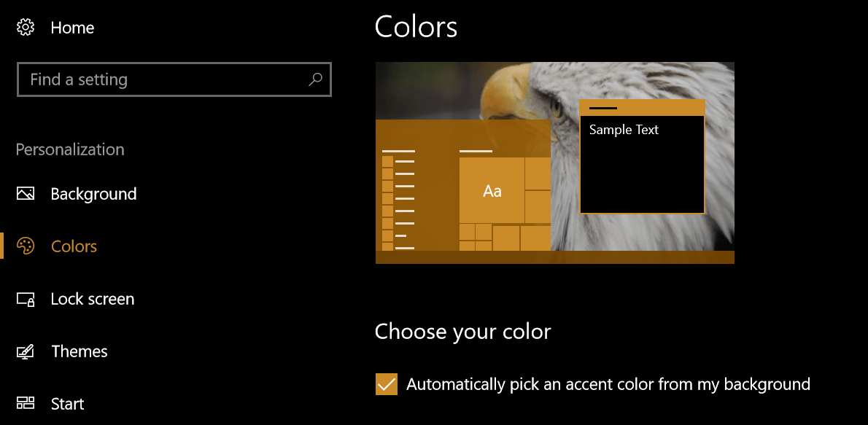Uncheck automatically pick an accent color from background
Image resolution: width=868 pixels, height=425 pixels.
pyautogui.click(x=386, y=383)
